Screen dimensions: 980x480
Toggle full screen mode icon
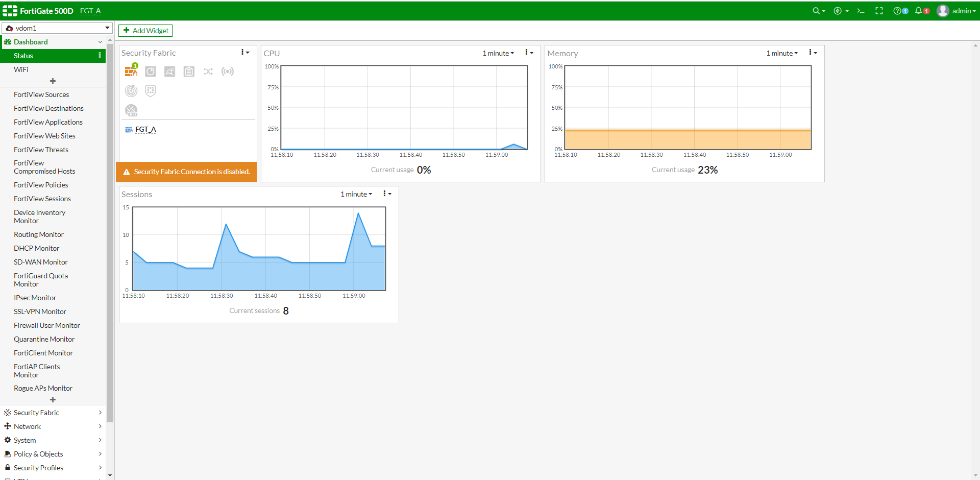pos(879,11)
